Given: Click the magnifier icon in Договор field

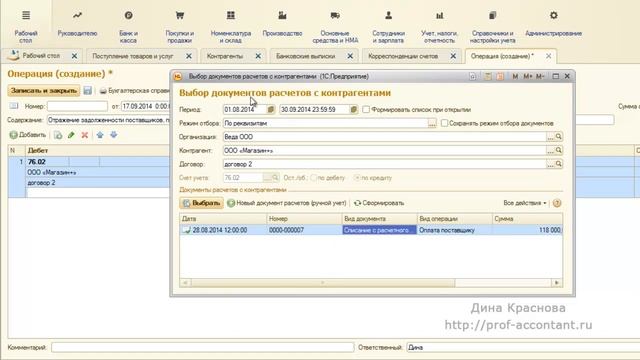Looking at the screenshot, I should click(558, 164).
